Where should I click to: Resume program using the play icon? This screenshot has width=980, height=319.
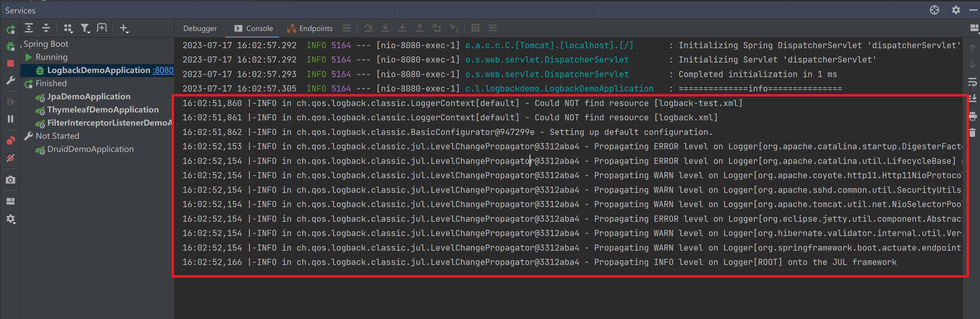[11, 102]
